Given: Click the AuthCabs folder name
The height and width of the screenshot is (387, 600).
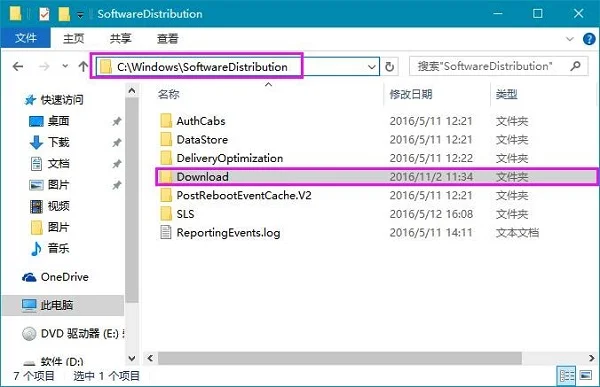Looking at the screenshot, I should click(x=201, y=121).
